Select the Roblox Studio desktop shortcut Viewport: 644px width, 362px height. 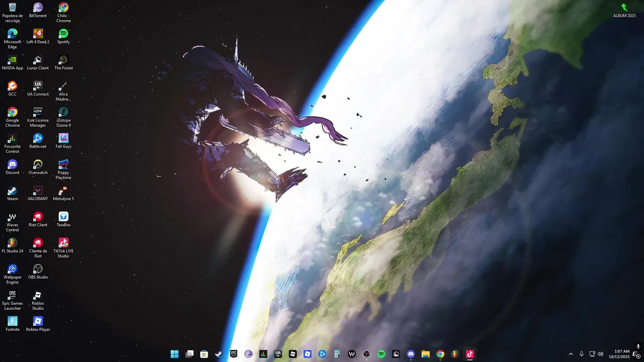pos(38,300)
